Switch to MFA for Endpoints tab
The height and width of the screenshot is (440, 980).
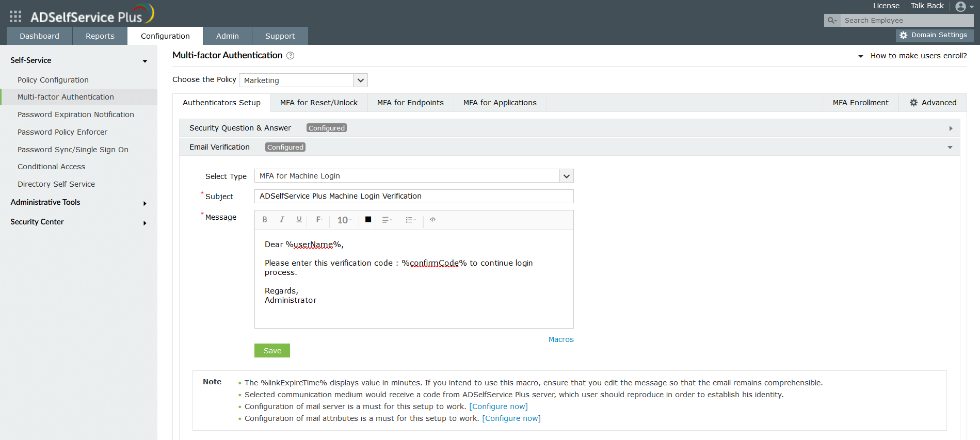pyautogui.click(x=410, y=103)
